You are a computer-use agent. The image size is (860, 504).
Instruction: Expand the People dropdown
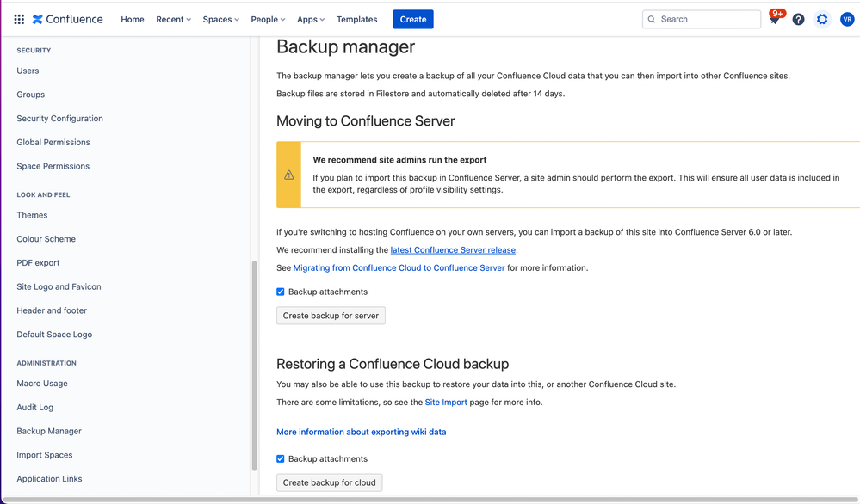tap(268, 19)
